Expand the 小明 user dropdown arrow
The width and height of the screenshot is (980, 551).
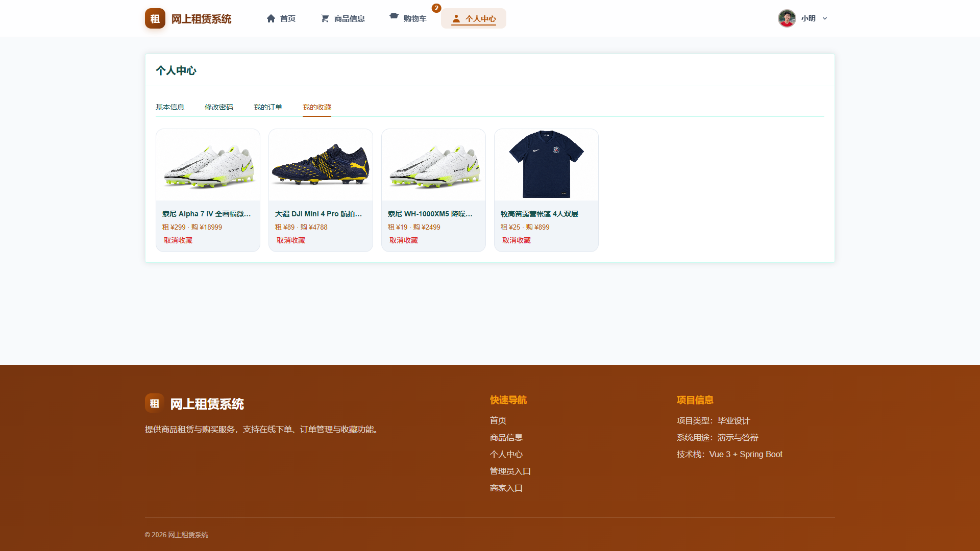(825, 18)
